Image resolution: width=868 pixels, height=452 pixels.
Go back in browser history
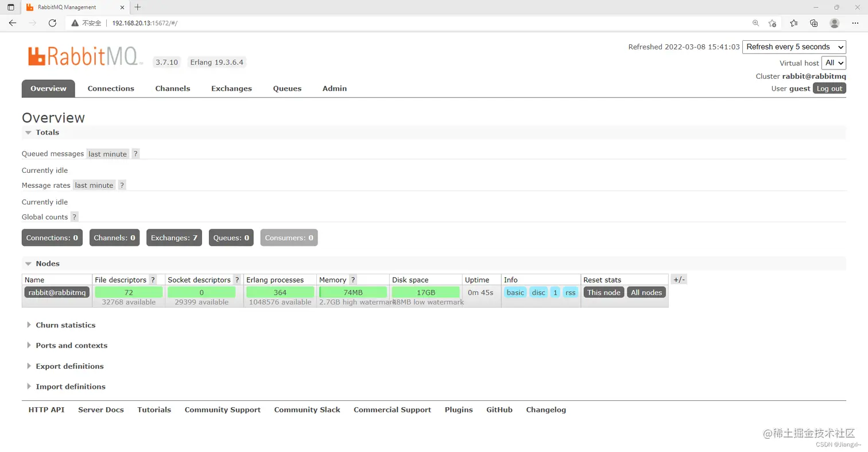coord(13,23)
